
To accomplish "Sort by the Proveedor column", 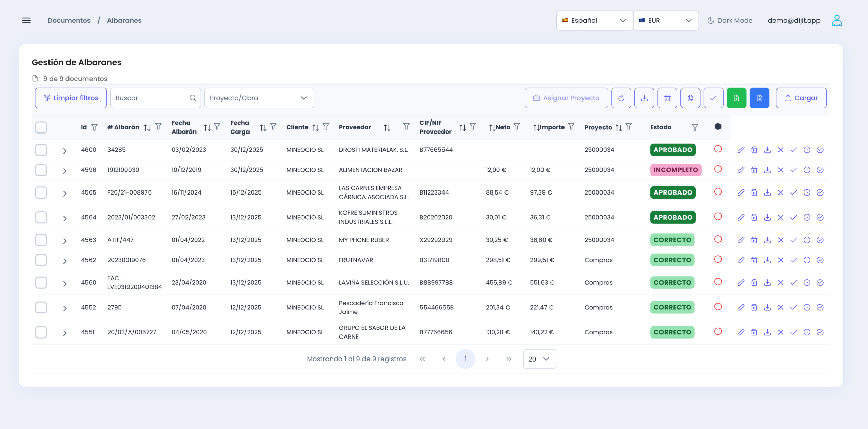I will 387,127.
